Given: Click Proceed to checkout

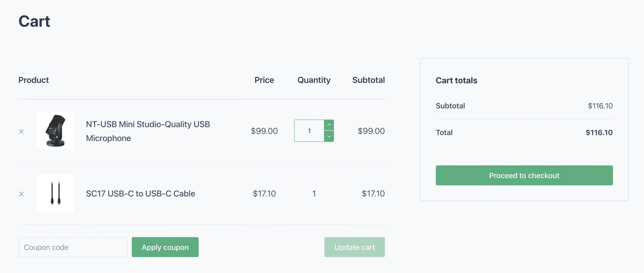Looking at the screenshot, I should tap(524, 175).
